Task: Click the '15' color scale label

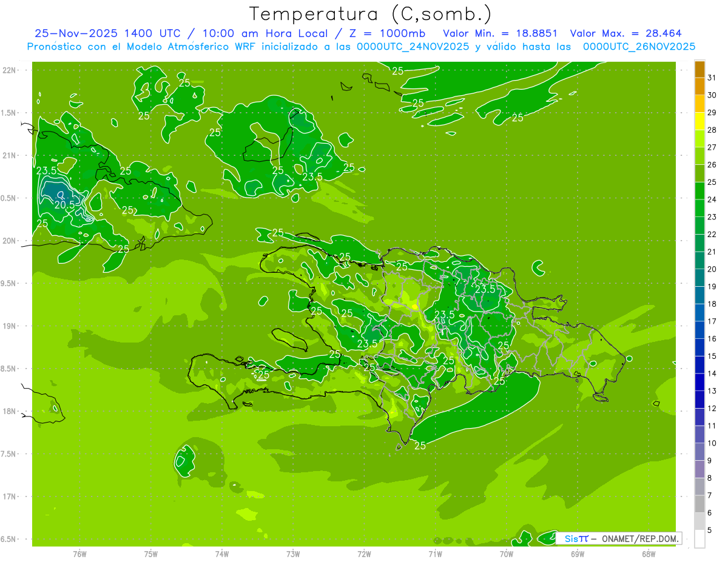Action: click(712, 356)
